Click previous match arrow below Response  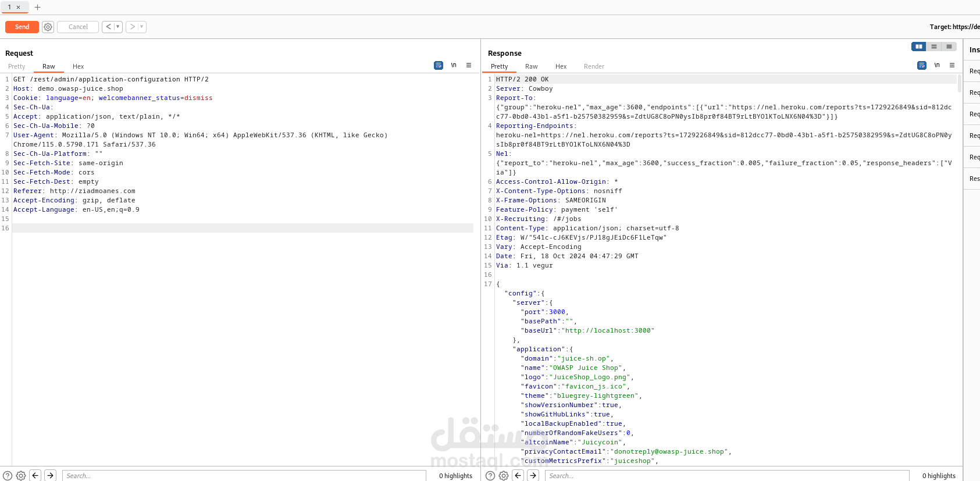(x=518, y=476)
